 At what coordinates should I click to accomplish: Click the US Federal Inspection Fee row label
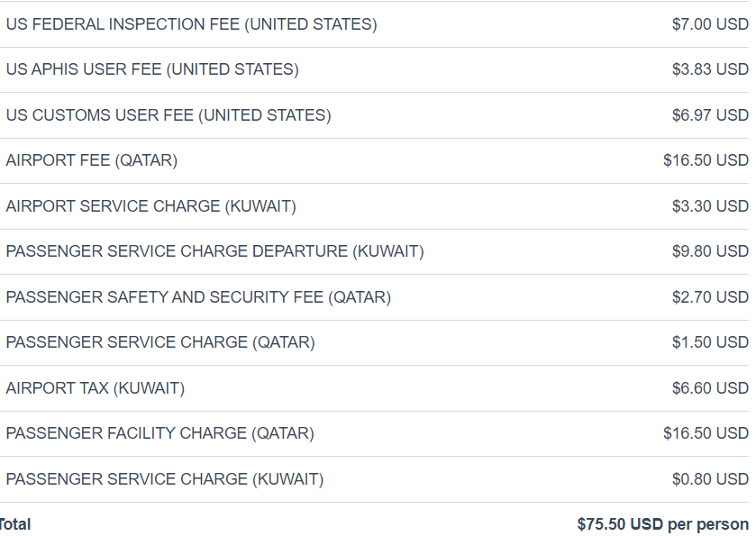(191, 24)
